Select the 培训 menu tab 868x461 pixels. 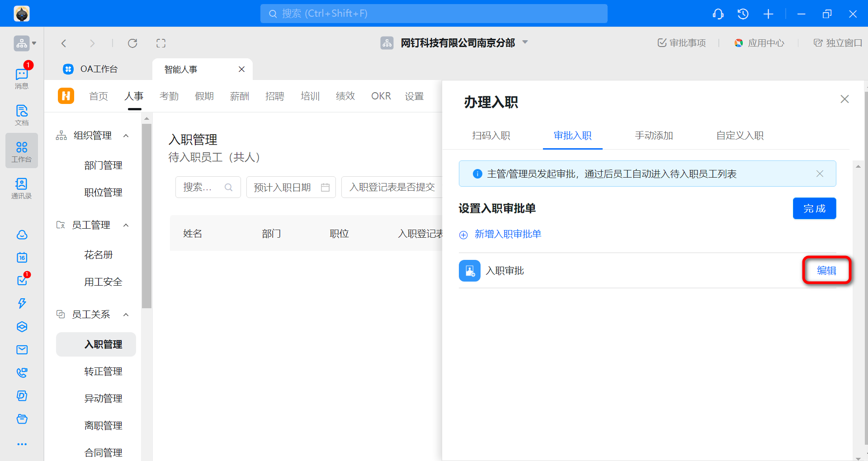click(x=310, y=96)
